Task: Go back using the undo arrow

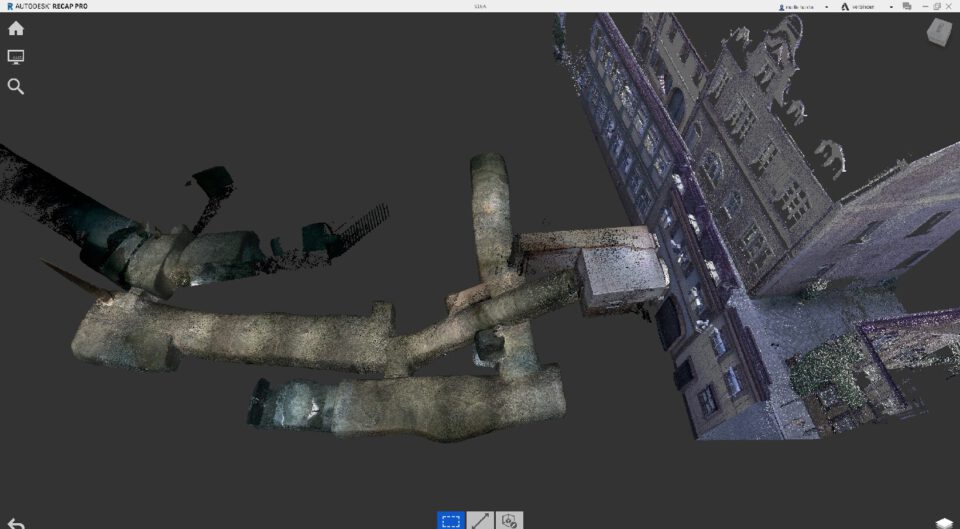Action: (x=16, y=523)
